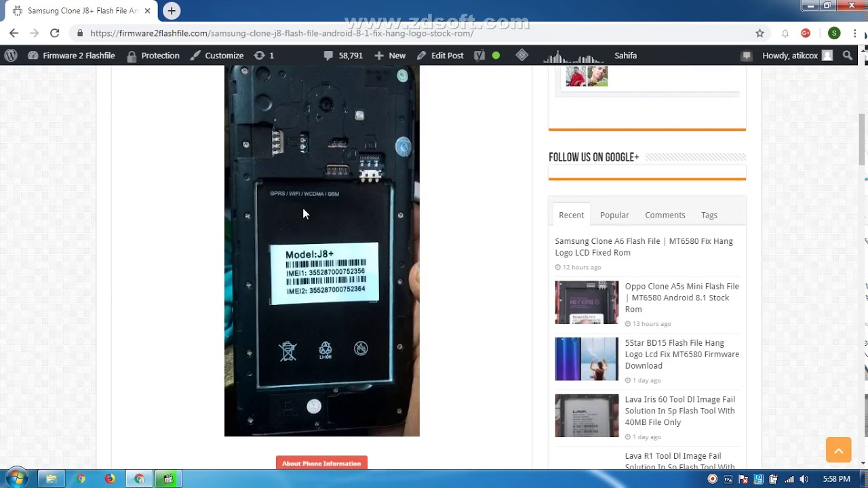This screenshot has width=868, height=488.
Task: Switch to the Comments tab
Action: [665, 215]
